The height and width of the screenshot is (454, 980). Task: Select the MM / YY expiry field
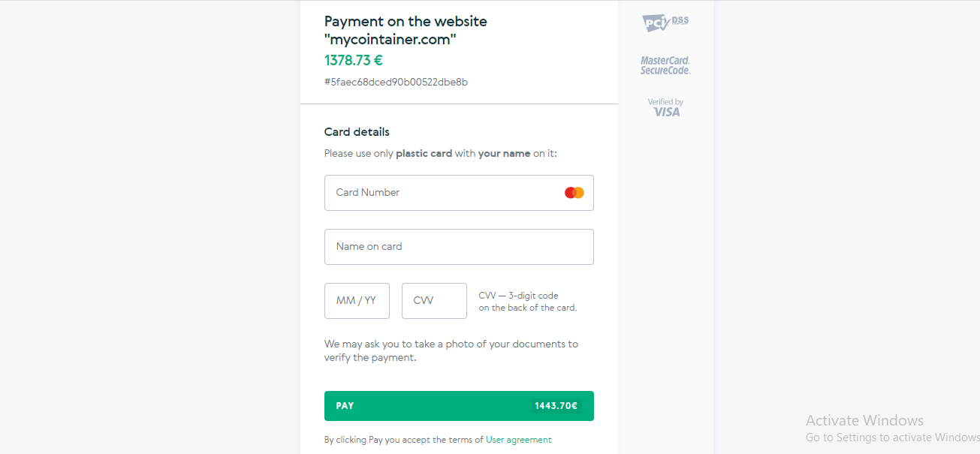tap(357, 301)
